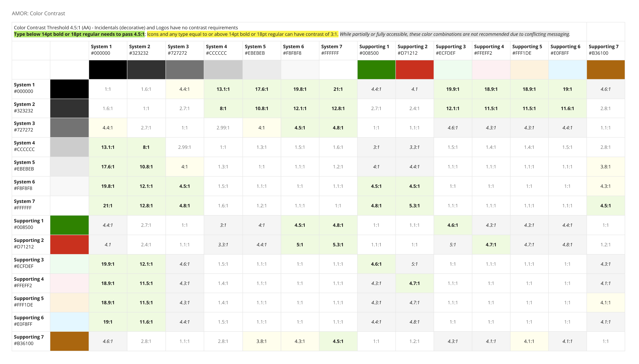Click '13.1:1' in System 1 row
Viewport: 639px width, 364px height.
pyautogui.click(x=223, y=89)
